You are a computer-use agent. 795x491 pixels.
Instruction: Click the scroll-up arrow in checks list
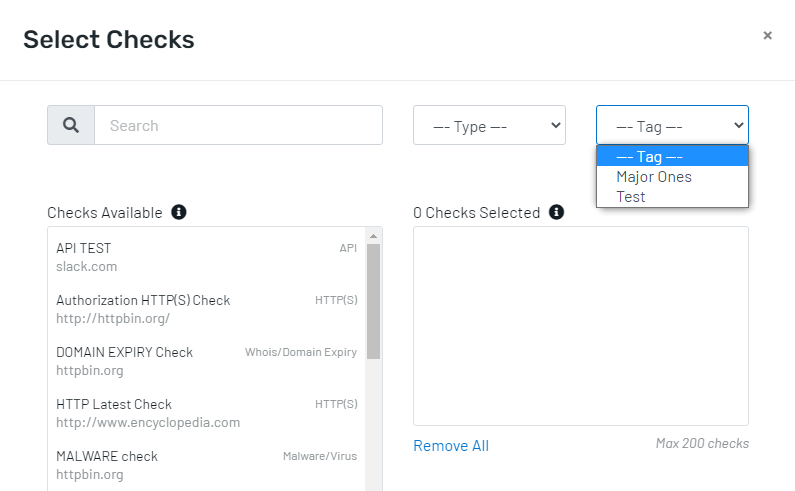point(374,236)
